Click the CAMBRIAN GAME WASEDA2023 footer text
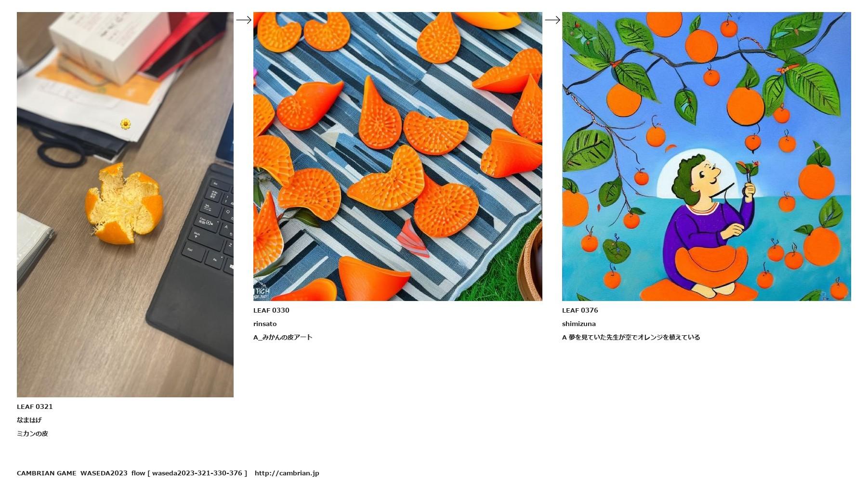The image size is (868, 485). (72, 473)
